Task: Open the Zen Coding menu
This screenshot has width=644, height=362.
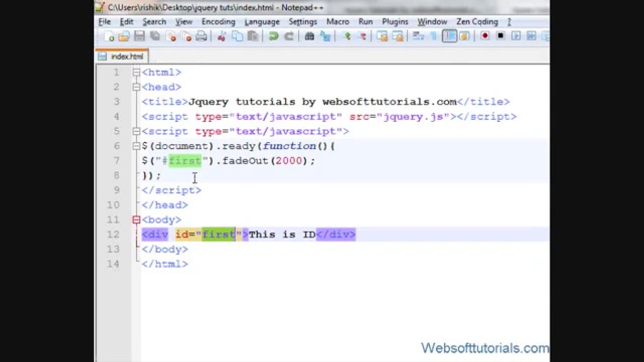Action: (477, 22)
